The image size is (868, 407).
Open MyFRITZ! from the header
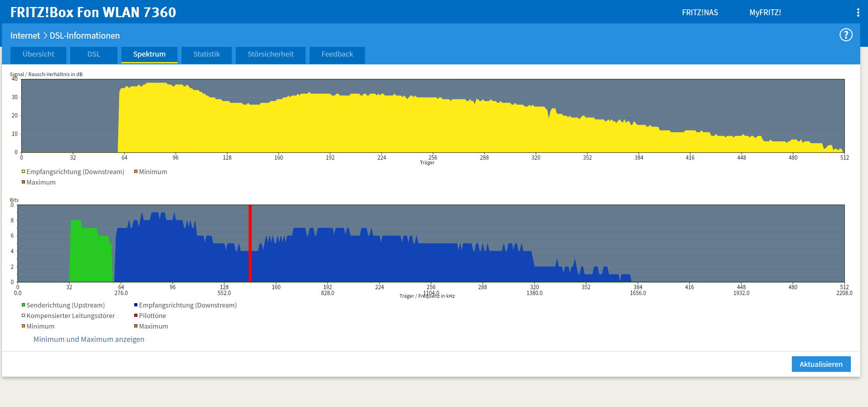tap(765, 12)
